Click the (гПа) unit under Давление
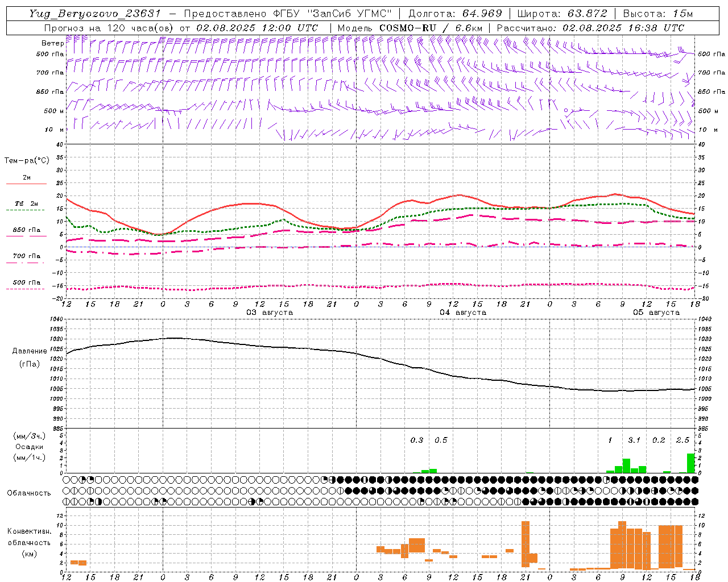The height and width of the screenshot is (582, 728). [30, 364]
